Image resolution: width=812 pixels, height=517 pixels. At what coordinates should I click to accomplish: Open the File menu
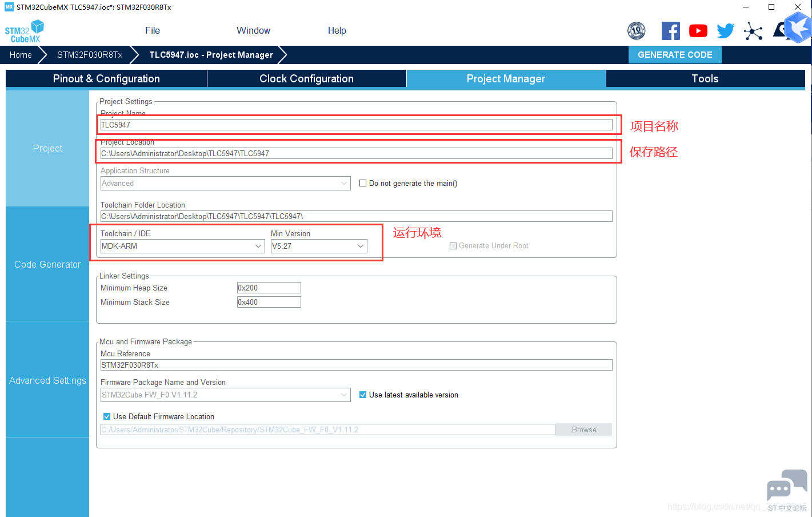[153, 31]
